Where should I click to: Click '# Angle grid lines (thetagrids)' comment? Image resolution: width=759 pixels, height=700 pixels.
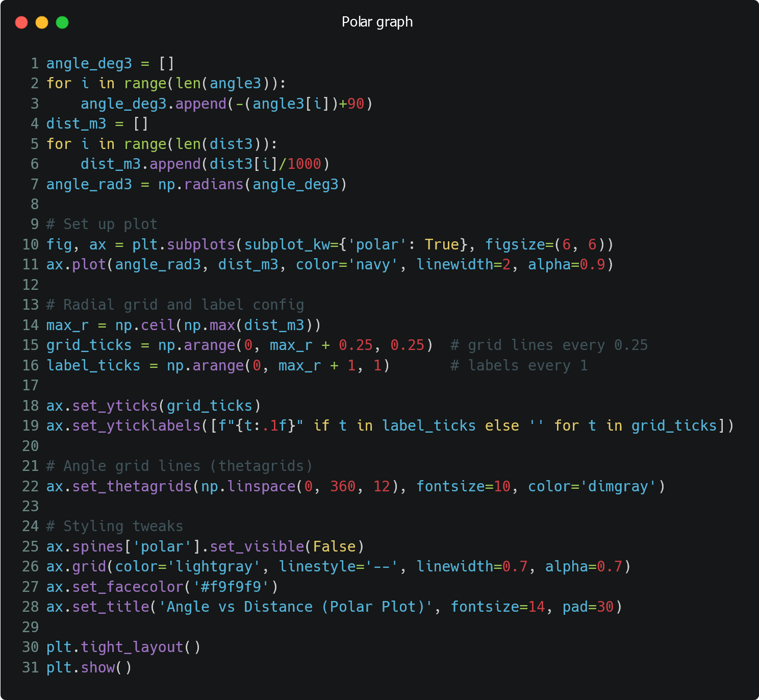(180, 466)
